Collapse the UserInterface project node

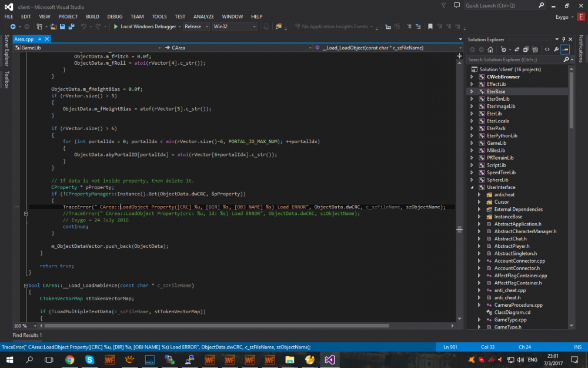coord(472,187)
